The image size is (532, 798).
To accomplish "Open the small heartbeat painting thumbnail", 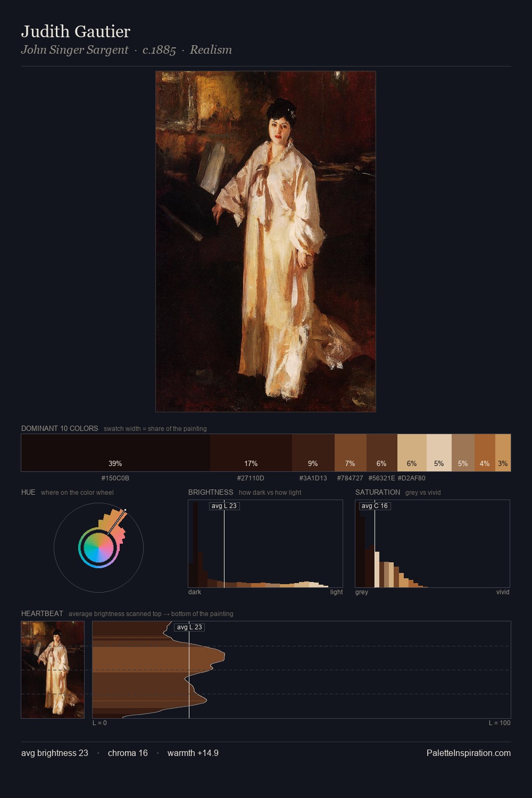I will tap(53, 670).
